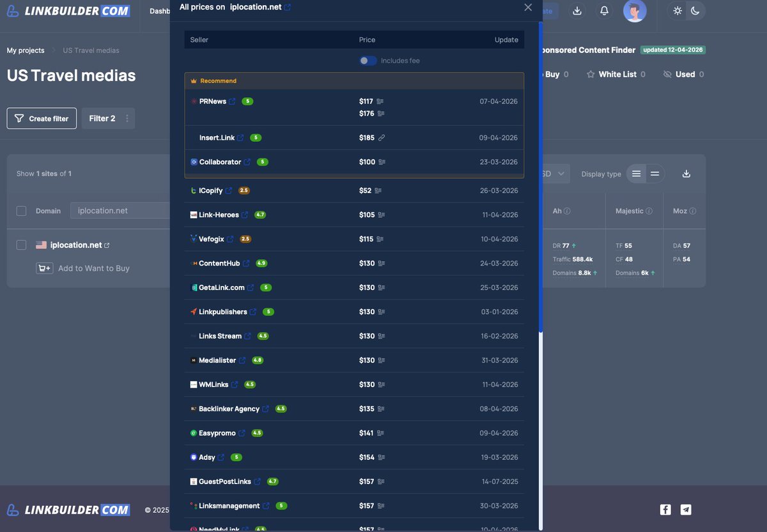The height and width of the screenshot is (532, 767).
Task: Click the Update column header
Action: [506, 40]
